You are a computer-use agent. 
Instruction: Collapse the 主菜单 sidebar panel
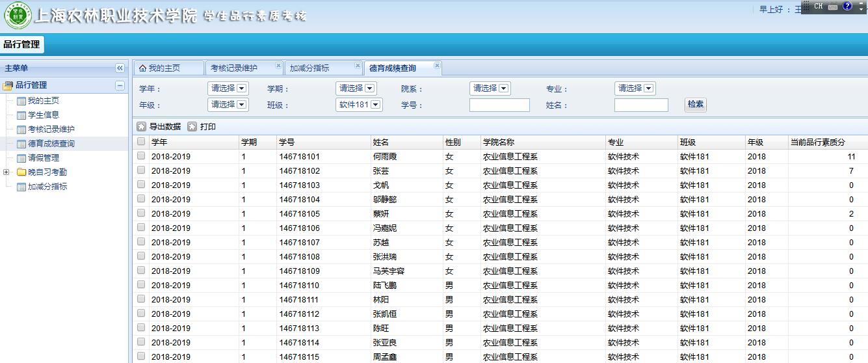pyautogui.click(x=120, y=68)
